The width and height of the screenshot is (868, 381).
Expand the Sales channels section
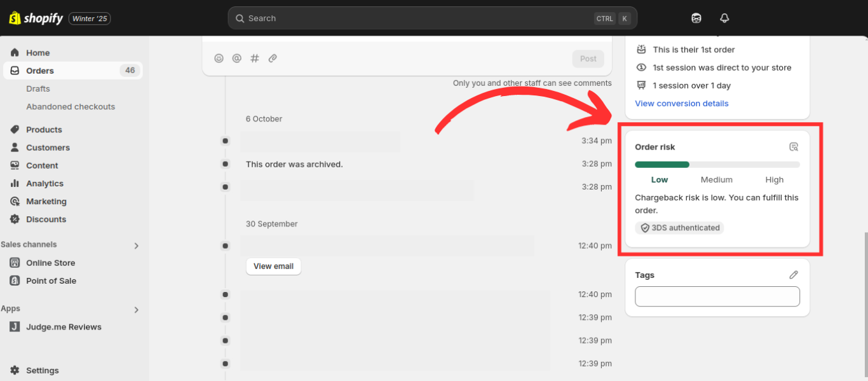coord(136,246)
